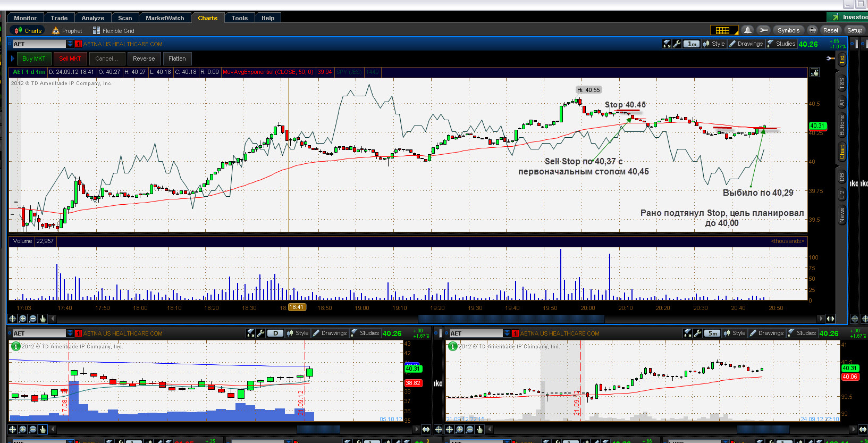Open AET symbol dropdown on main chart

70,44
